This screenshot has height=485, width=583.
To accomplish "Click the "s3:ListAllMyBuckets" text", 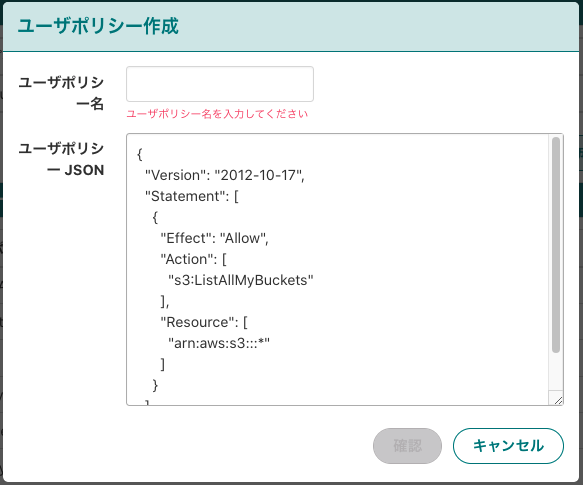I will click(x=241, y=280).
